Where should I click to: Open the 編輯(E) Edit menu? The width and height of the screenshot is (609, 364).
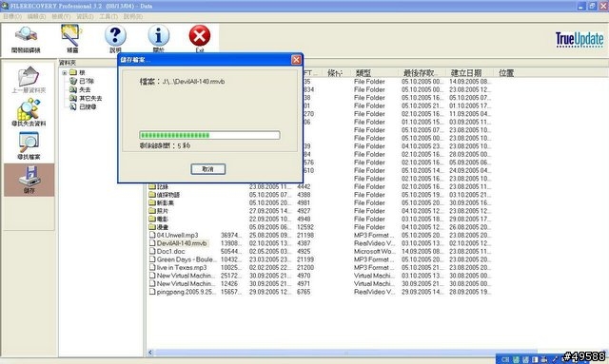coord(36,16)
